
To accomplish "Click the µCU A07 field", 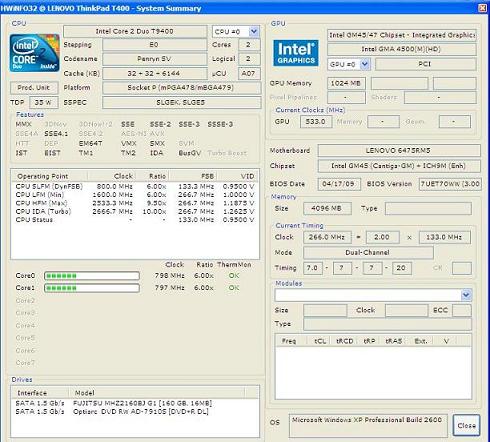I will [249, 73].
